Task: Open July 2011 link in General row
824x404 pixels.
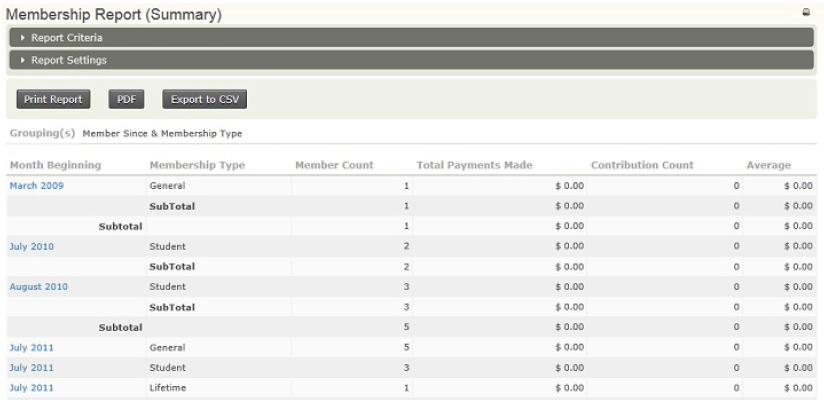Action: [x=31, y=347]
